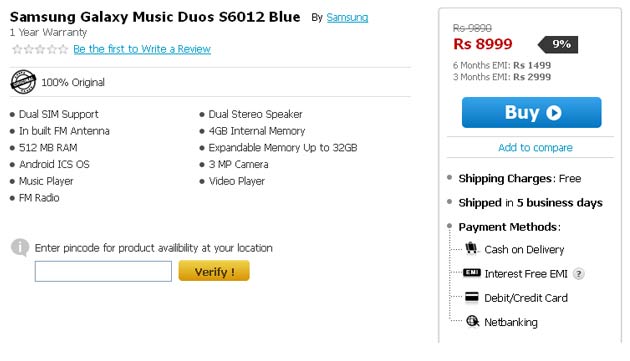Click the Netbanking globe icon

click(472, 321)
